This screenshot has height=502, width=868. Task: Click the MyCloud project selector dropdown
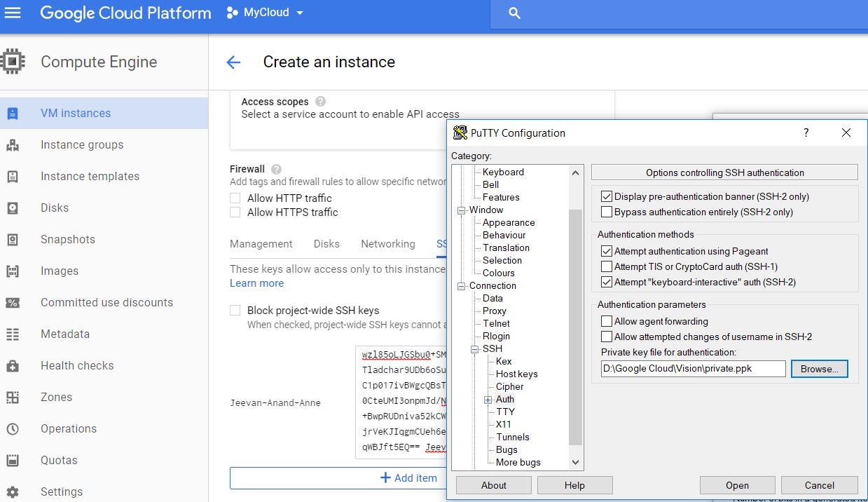point(266,13)
